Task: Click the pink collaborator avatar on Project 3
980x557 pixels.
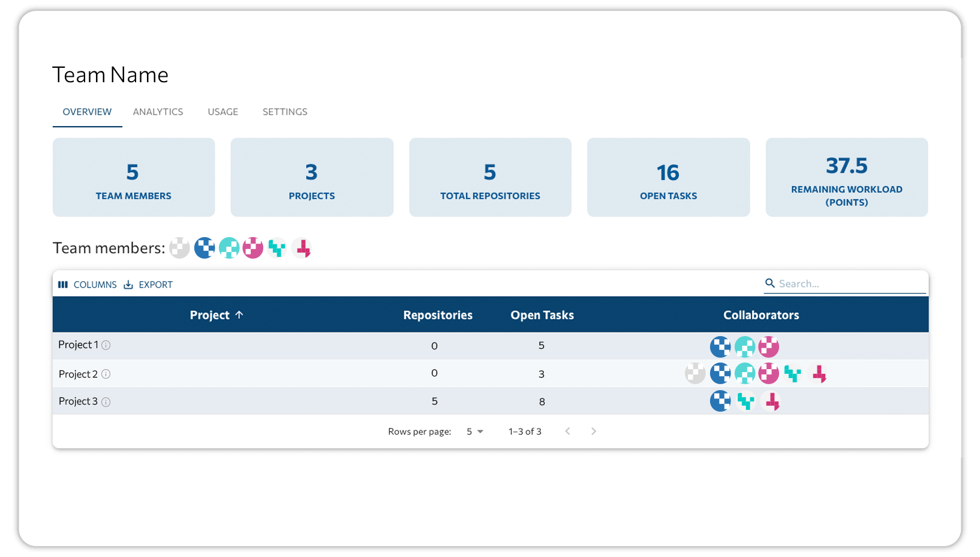Action: pyautogui.click(x=772, y=401)
